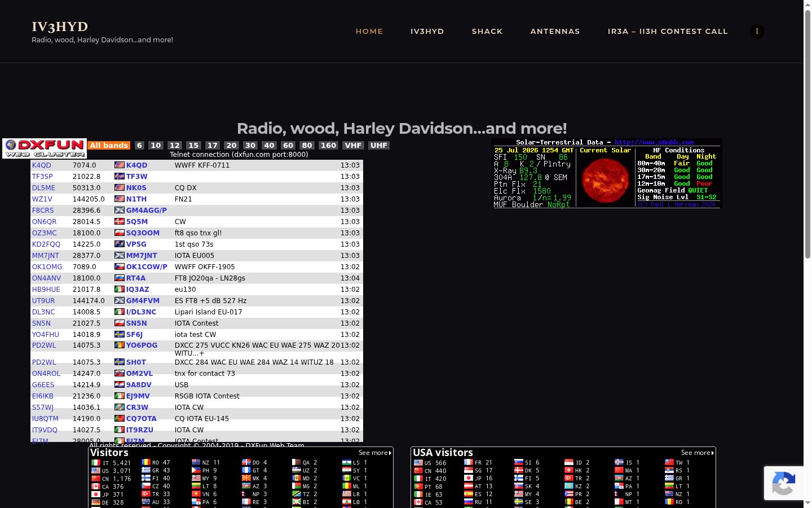Click the 'WWFF KFF-0711' comment text
Image resolution: width=812 pixels, height=508 pixels.
point(202,165)
